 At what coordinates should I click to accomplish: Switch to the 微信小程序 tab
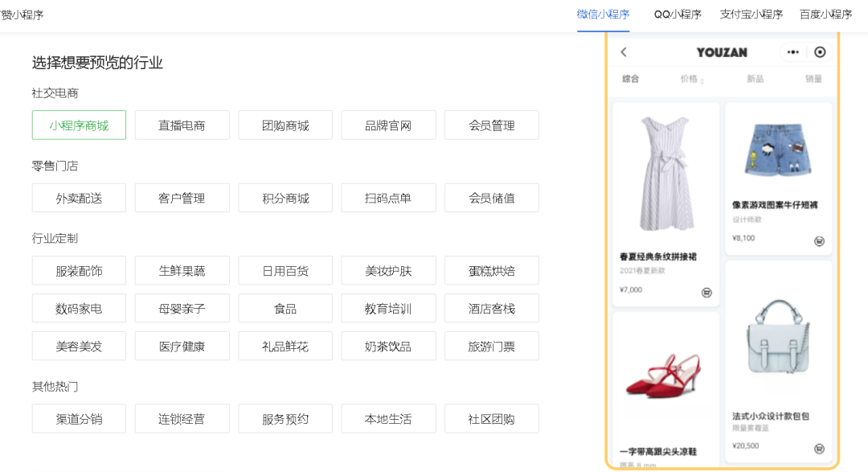[603, 14]
